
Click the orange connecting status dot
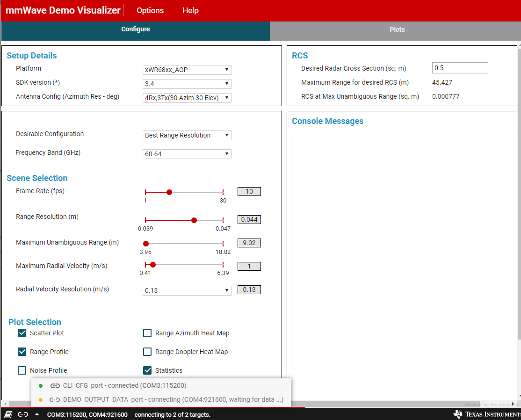coord(41,400)
